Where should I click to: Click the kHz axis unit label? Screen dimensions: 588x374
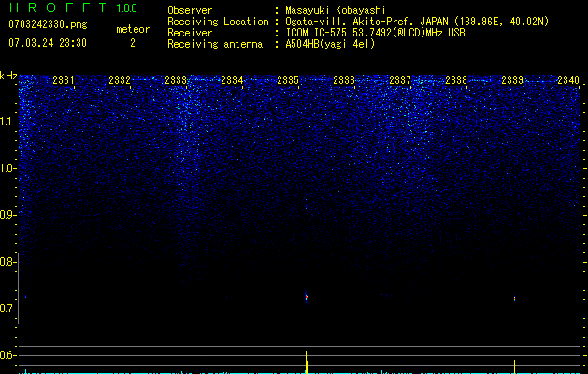click(x=8, y=76)
